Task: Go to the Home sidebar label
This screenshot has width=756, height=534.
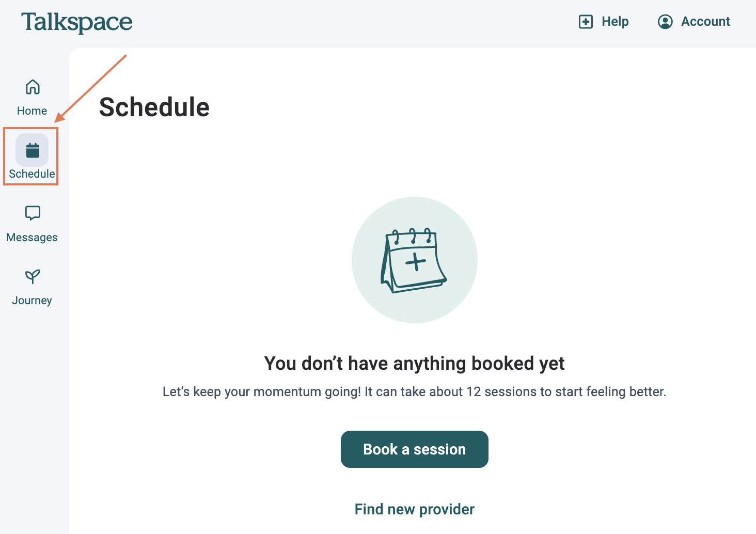Action: coord(32,111)
